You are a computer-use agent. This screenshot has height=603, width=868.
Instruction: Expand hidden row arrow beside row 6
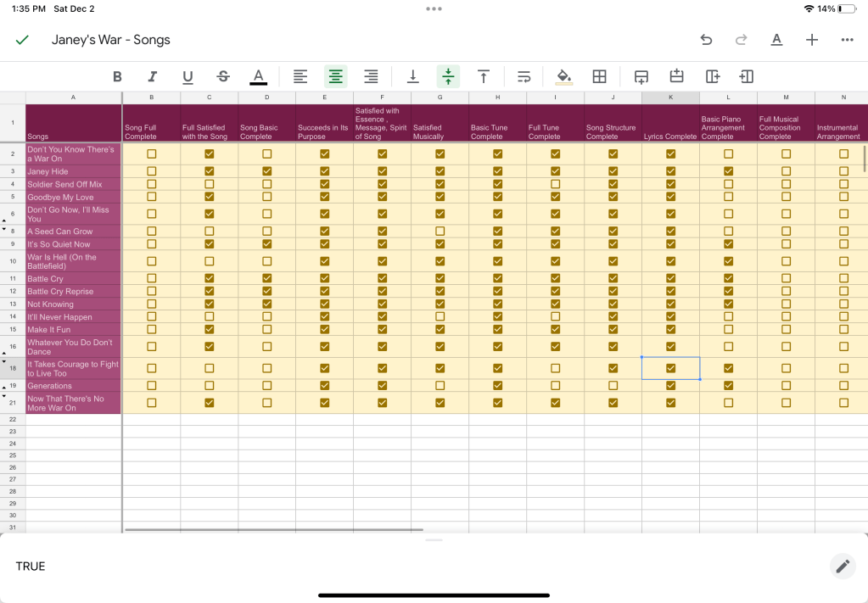[x=4, y=220]
